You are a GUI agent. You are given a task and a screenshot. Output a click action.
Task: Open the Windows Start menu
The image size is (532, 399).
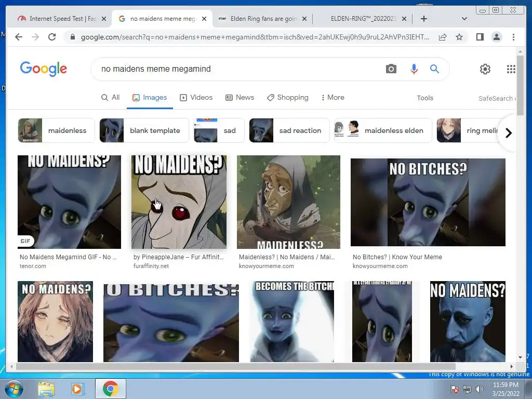coord(14,389)
